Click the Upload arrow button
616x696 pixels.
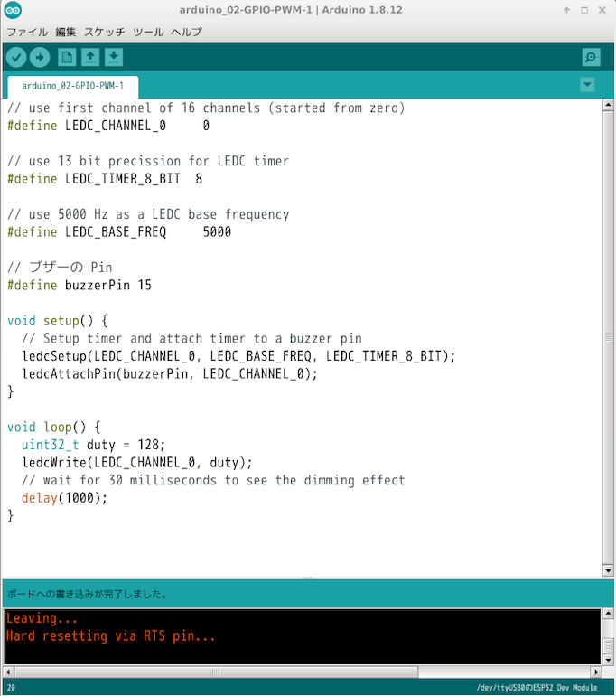pyautogui.click(x=40, y=57)
